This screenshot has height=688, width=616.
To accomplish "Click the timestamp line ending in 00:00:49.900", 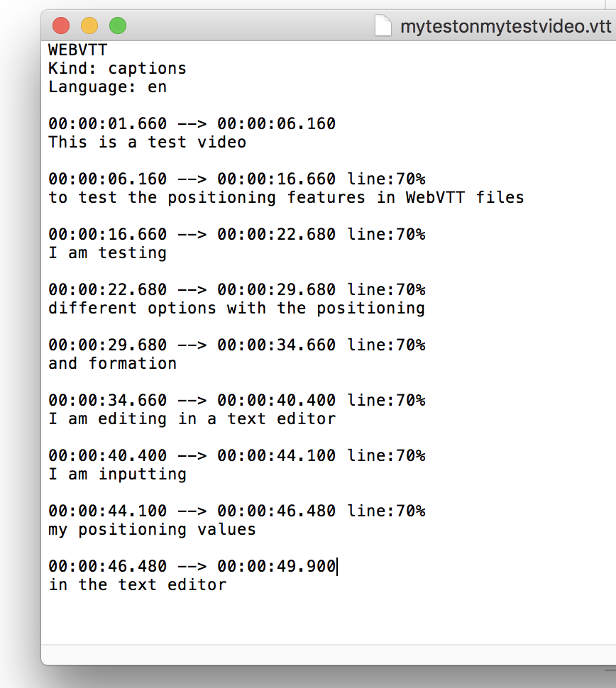I will click(x=192, y=567).
